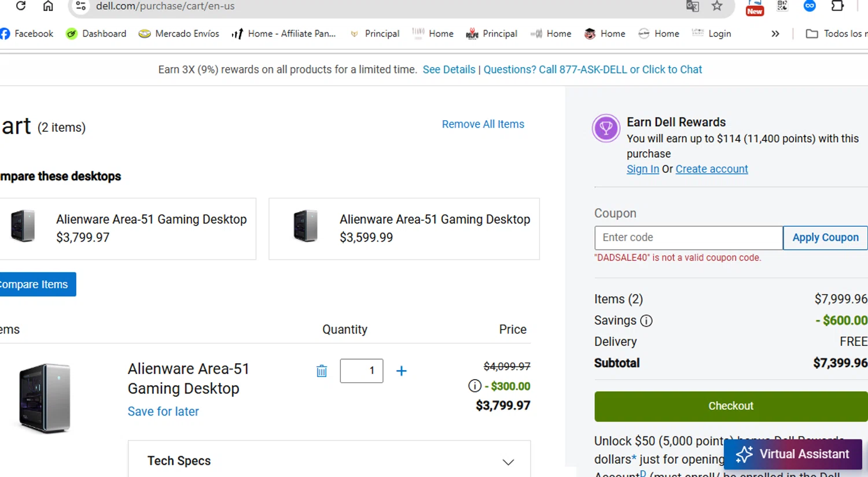Click Remove All Items link
868x477 pixels.
(x=483, y=124)
